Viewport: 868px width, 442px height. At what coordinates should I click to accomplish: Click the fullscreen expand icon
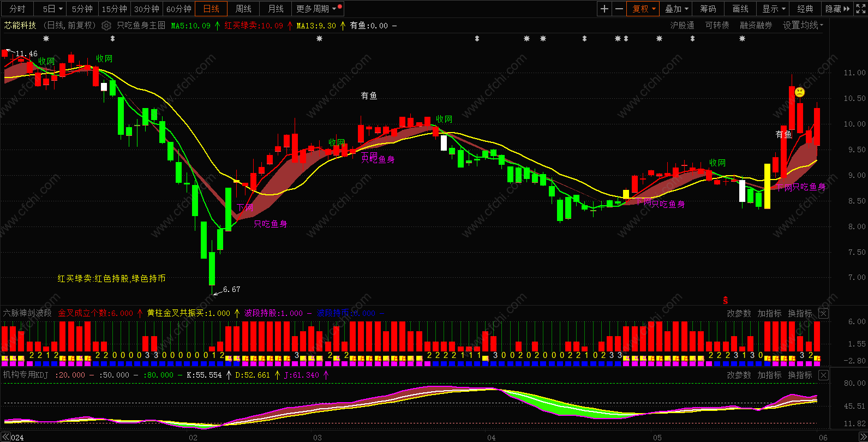click(x=862, y=9)
